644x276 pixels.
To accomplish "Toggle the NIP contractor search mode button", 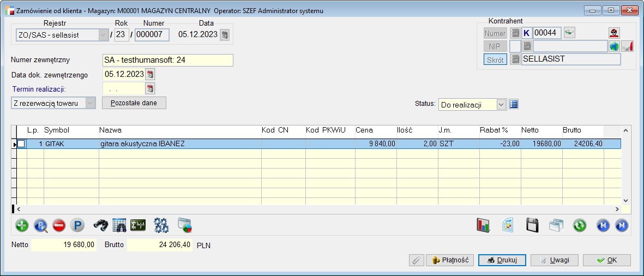I will pyautogui.click(x=495, y=46).
